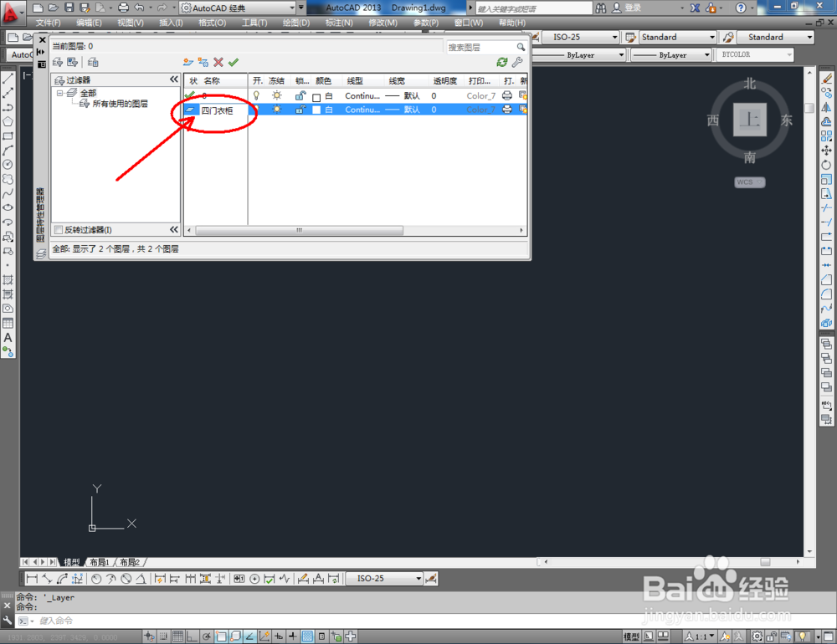Viewport: 837px width, 644px height.
Task: Open Standard table style dropdown at far right
Action: 809,37
